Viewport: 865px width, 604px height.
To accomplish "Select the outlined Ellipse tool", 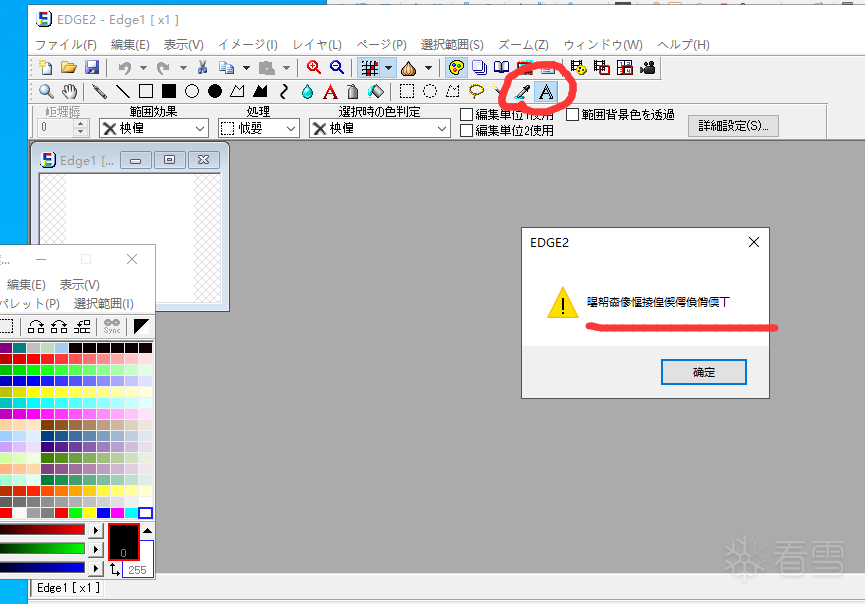I will 192,92.
